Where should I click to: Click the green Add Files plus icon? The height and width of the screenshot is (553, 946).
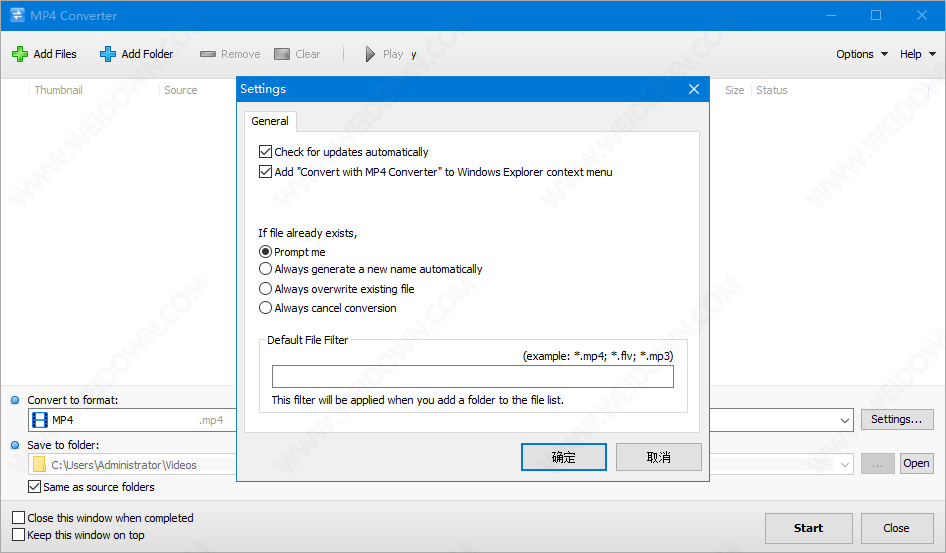tap(20, 54)
